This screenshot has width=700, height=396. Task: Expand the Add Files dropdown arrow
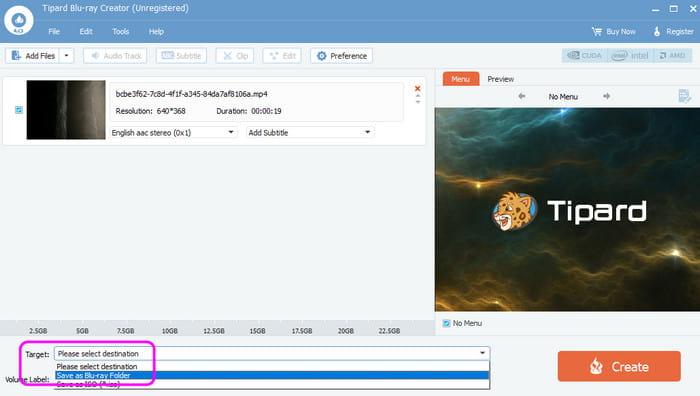[x=67, y=56]
